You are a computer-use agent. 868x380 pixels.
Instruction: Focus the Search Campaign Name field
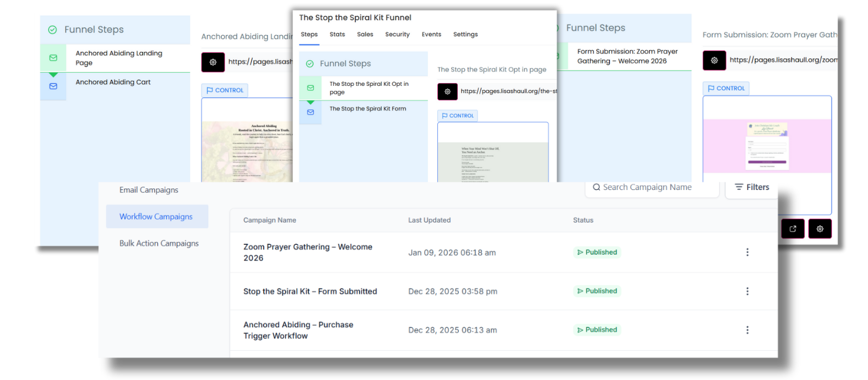[x=652, y=187]
